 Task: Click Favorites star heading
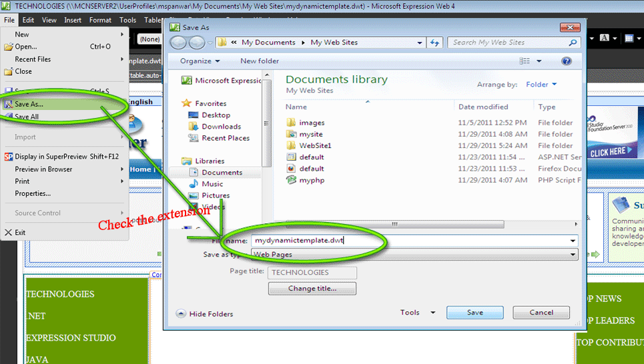(x=210, y=103)
